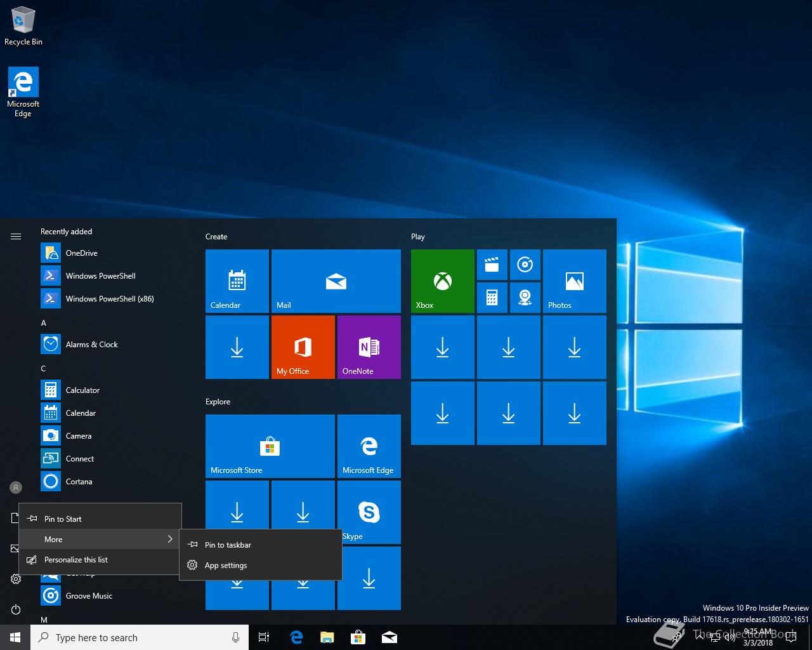Select Pin to Start in context menu
This screenshot has height=650, width=812.
point(100,519)
